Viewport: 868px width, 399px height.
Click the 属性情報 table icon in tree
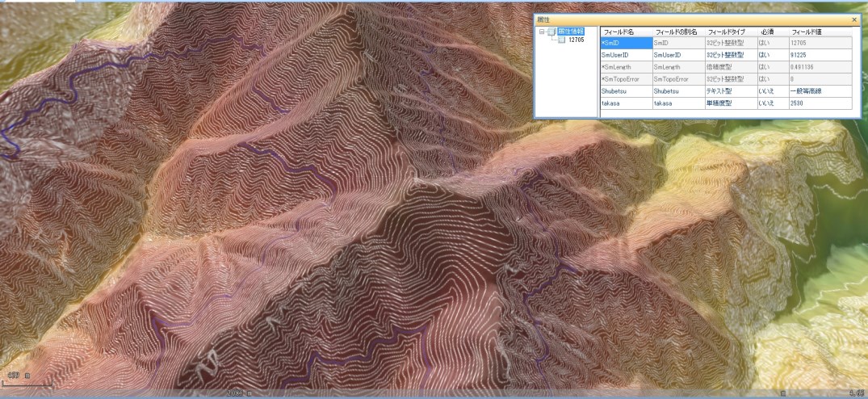551,32
